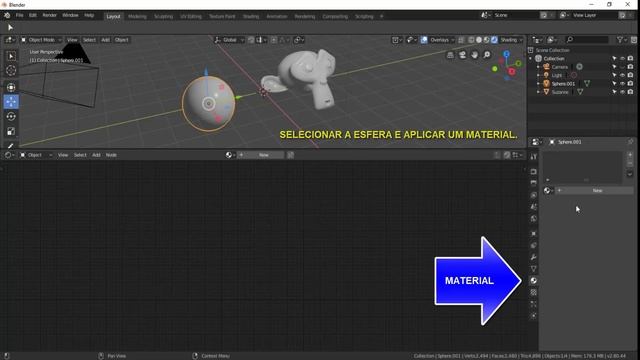Select the 3D Cursor tool
640x360 pixels.
(x=11, y=71)
